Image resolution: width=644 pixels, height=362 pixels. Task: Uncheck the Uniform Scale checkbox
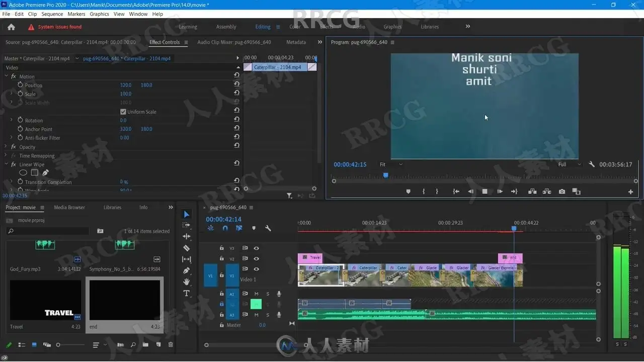(123, 112)
